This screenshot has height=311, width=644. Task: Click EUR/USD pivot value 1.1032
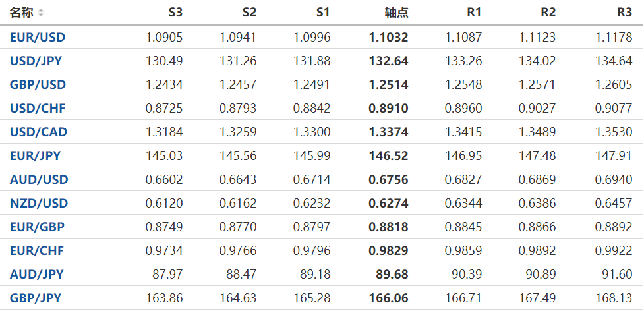pos(388,38)
